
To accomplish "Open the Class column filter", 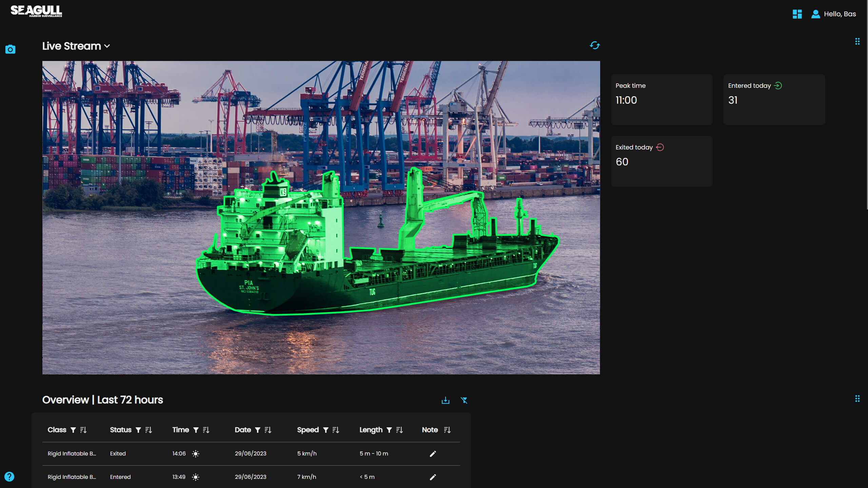I will (73, 430).
